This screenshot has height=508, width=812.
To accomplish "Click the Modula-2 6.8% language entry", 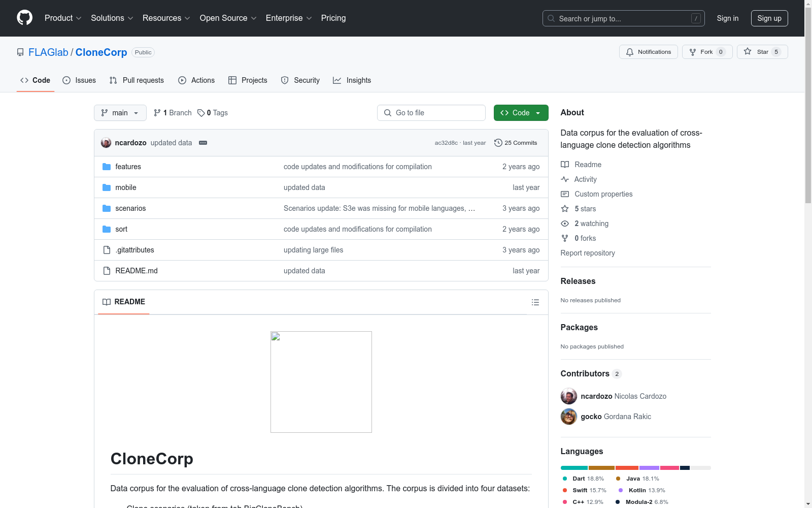I will pos(641,502).
